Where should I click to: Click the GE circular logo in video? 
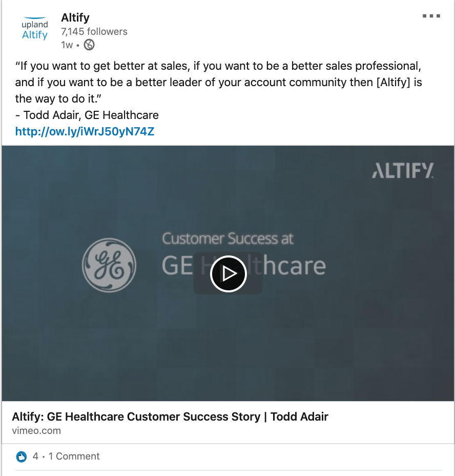click(109, 265)
